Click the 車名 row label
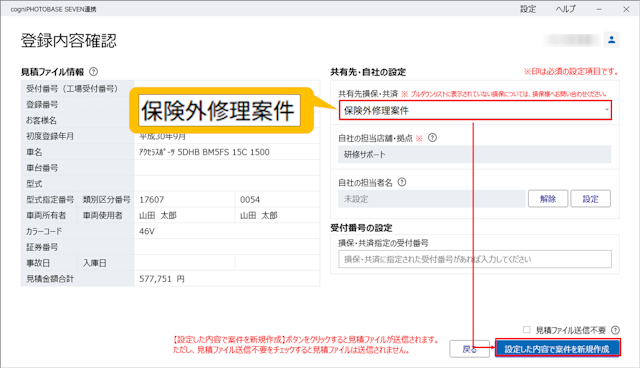Image resolution: width=640 pixels, height=368 pixels. tap(34, 152)
